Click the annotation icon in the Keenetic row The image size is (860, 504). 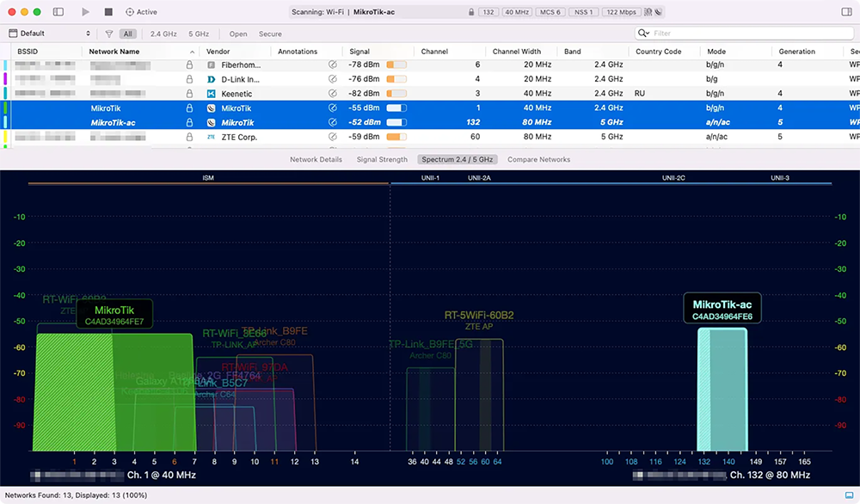pos(333,93)
